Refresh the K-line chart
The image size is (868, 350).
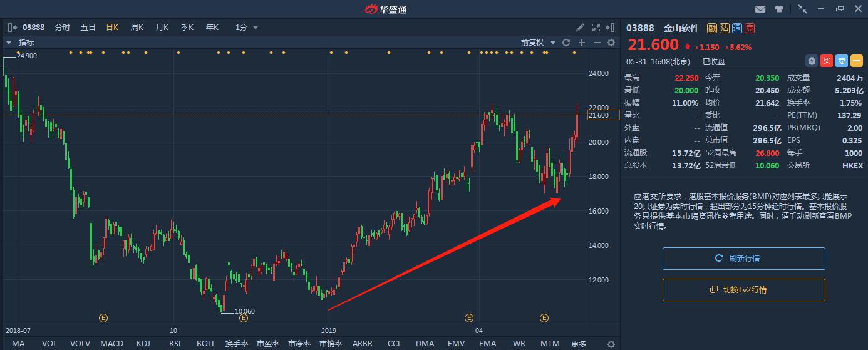(x=566, y=43)
